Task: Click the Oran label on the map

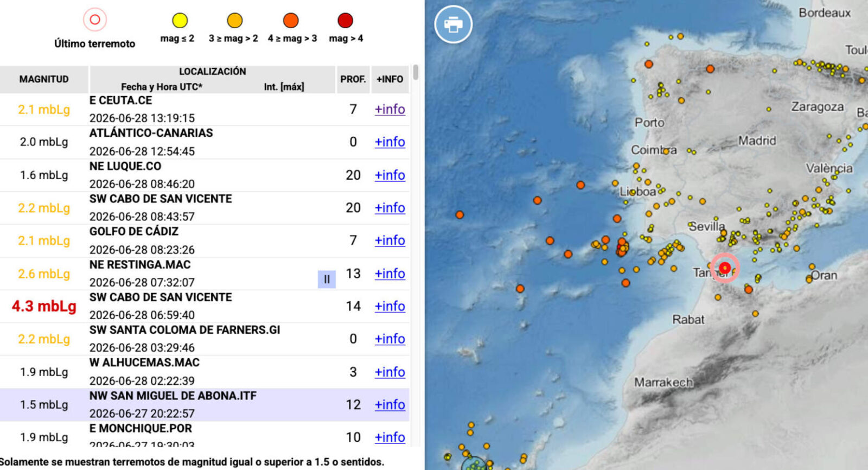Action: [x=824, y=275]
